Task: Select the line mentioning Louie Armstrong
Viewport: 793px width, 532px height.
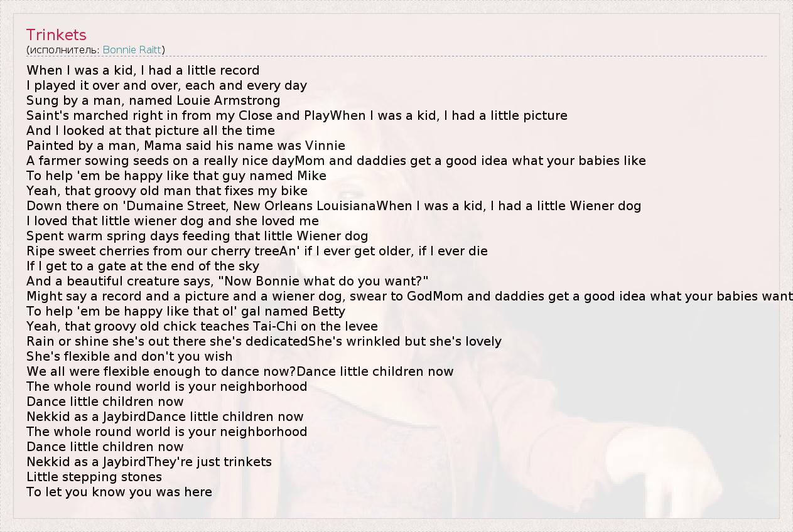Action: [x=153, y=100]
